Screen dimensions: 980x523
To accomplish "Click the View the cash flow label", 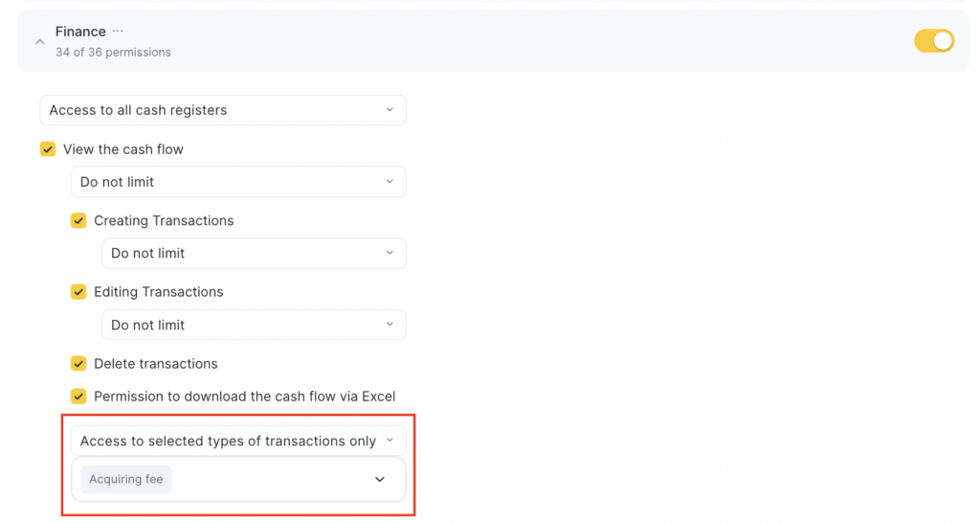I will (x=123, y=149).
